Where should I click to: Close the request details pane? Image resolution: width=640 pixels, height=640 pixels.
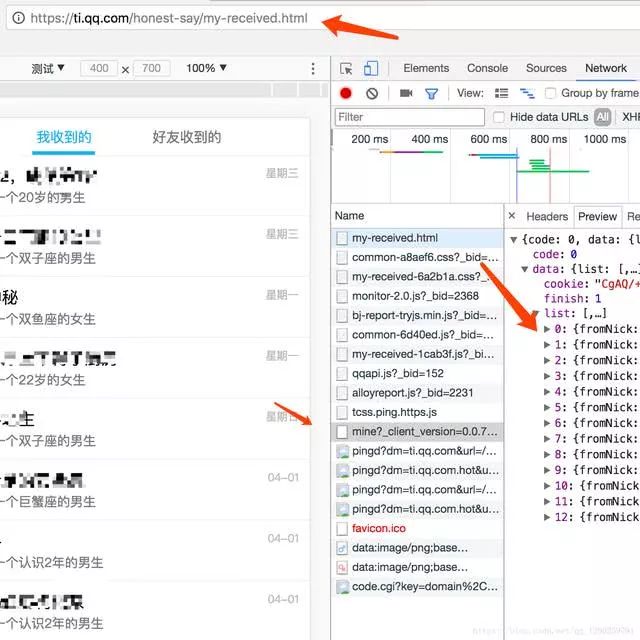(x=512, y=216)
